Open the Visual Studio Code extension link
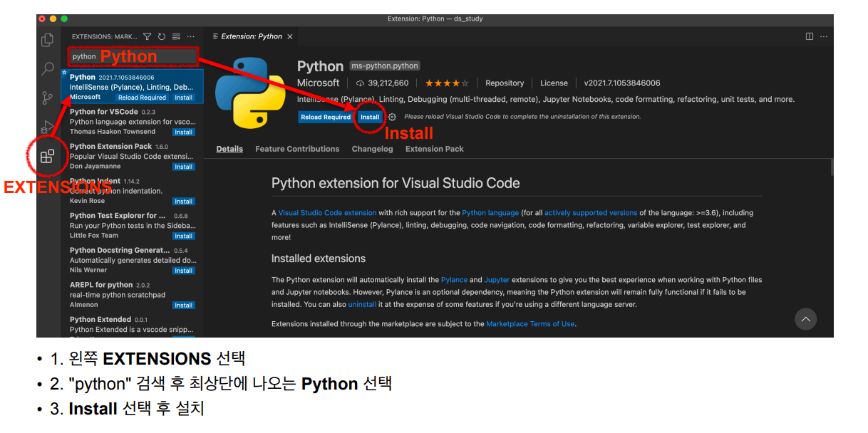The height and width of the screenshot is (433, 868). coord(327,213)
